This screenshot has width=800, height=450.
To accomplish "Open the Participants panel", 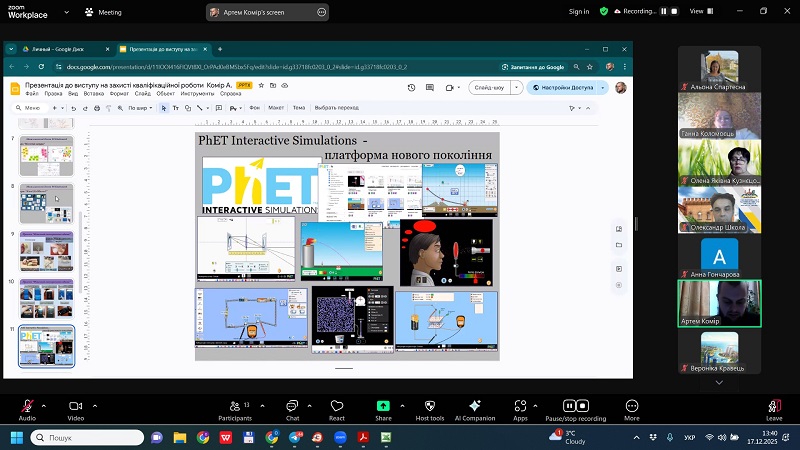I will tap(234, 405).
